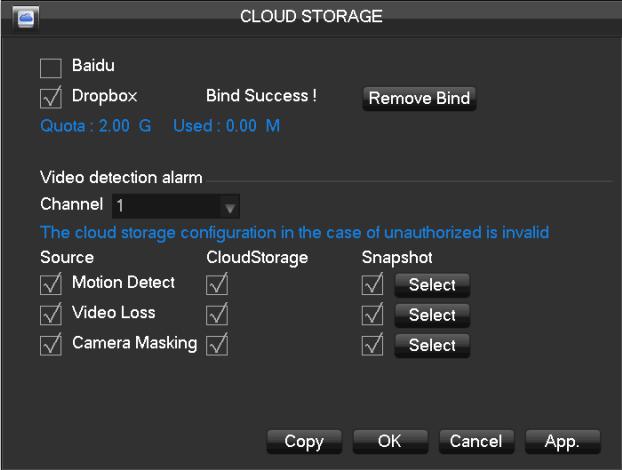622x470 pixels.
Task: Click the cloud storage icon in title bar
Action: tap(26, 18)
